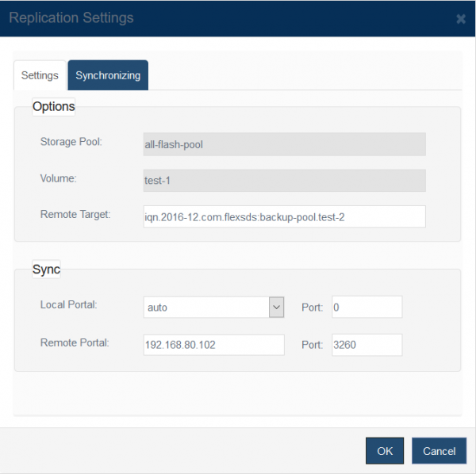
Task: Click the Storage Pool label
Action: (71, 142)
